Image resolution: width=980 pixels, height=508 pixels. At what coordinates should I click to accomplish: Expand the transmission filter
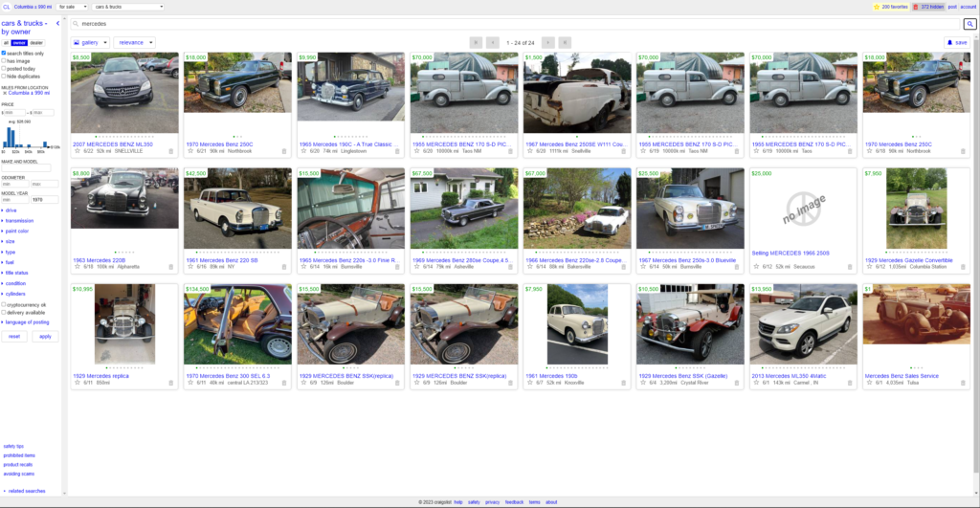pyautogui.click(x=19, y=221)
